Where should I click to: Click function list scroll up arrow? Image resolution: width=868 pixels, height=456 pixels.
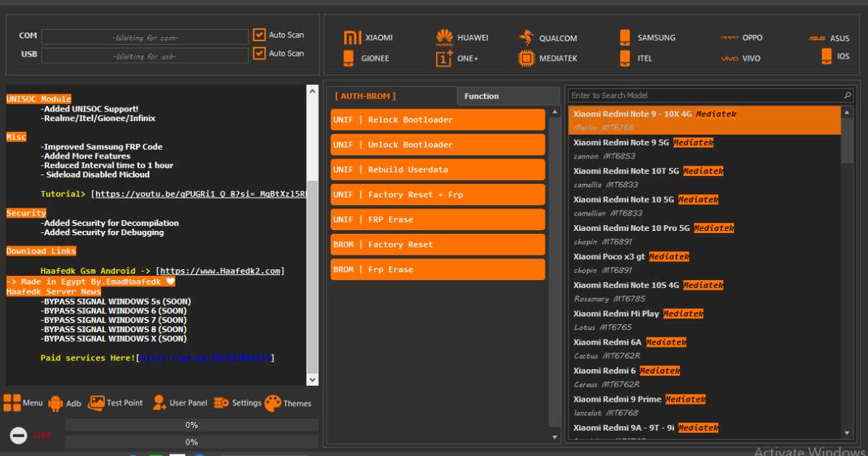point(555,112)
